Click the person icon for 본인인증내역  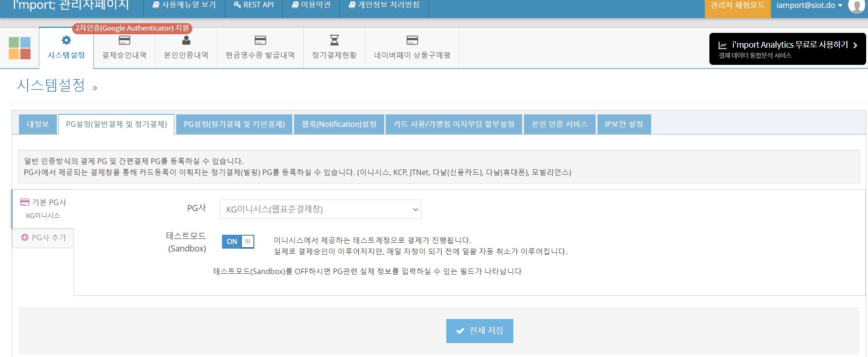click(x=186, y=40)
